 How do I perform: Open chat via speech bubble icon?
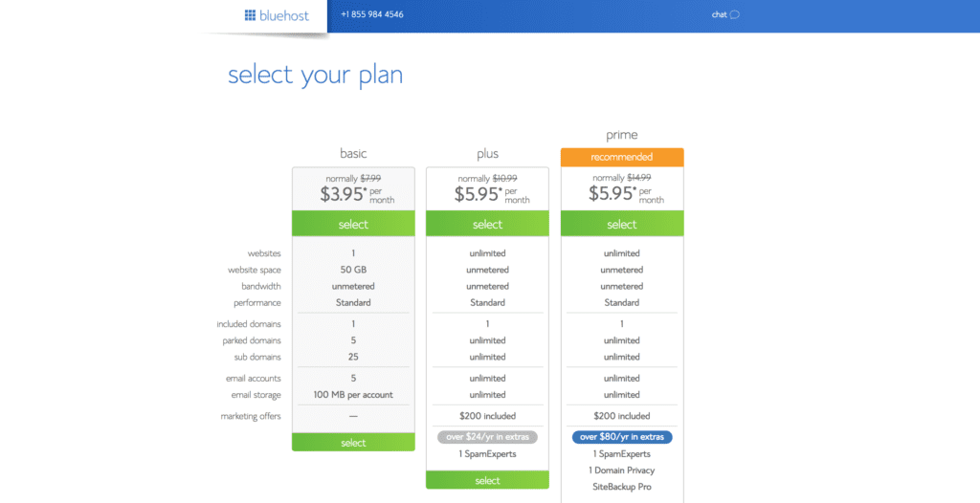click(x=734, y=15)
